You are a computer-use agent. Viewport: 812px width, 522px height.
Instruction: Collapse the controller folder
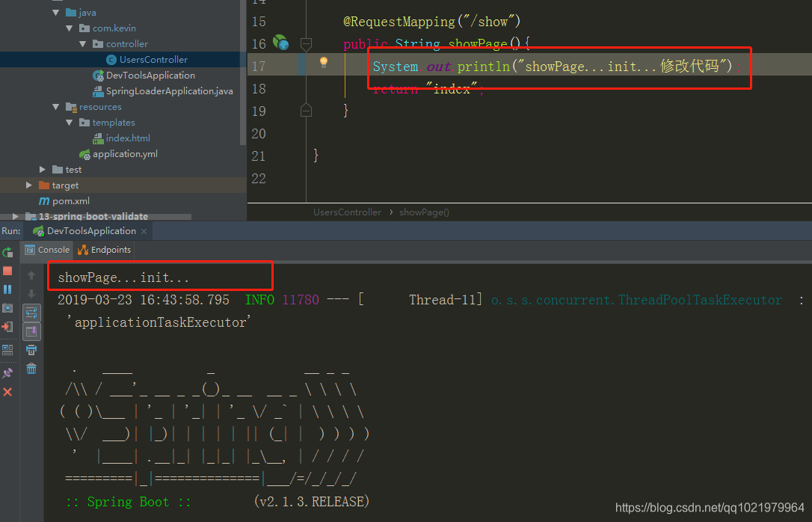click(82, 43)
